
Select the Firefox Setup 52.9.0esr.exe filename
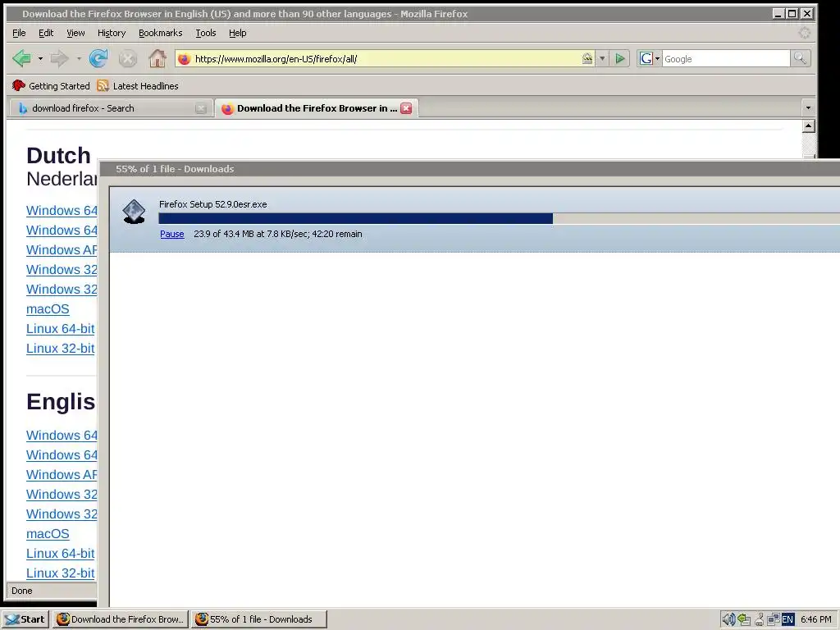point(212,204)
